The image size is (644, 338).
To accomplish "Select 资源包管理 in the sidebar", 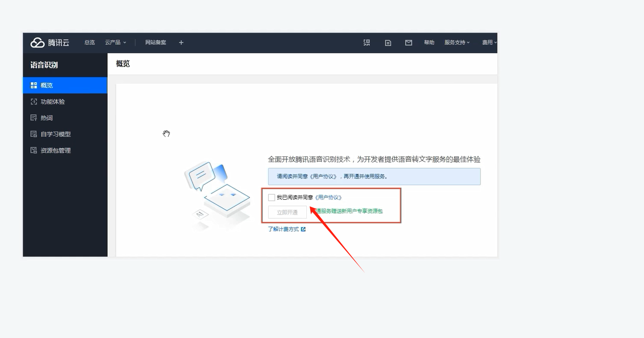I will pos(65,150).
